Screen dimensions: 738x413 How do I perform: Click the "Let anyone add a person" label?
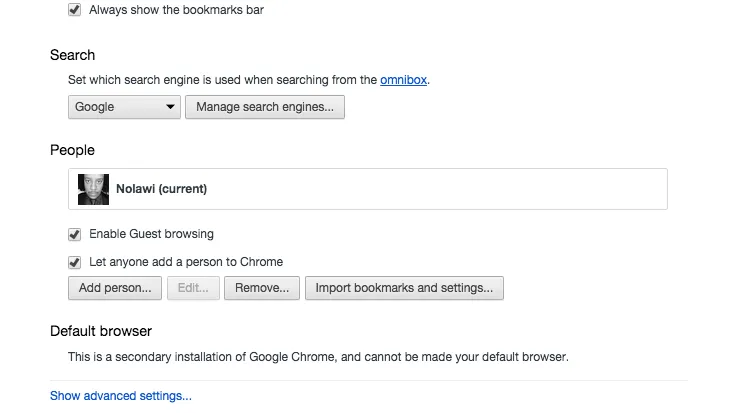point(186,262)
